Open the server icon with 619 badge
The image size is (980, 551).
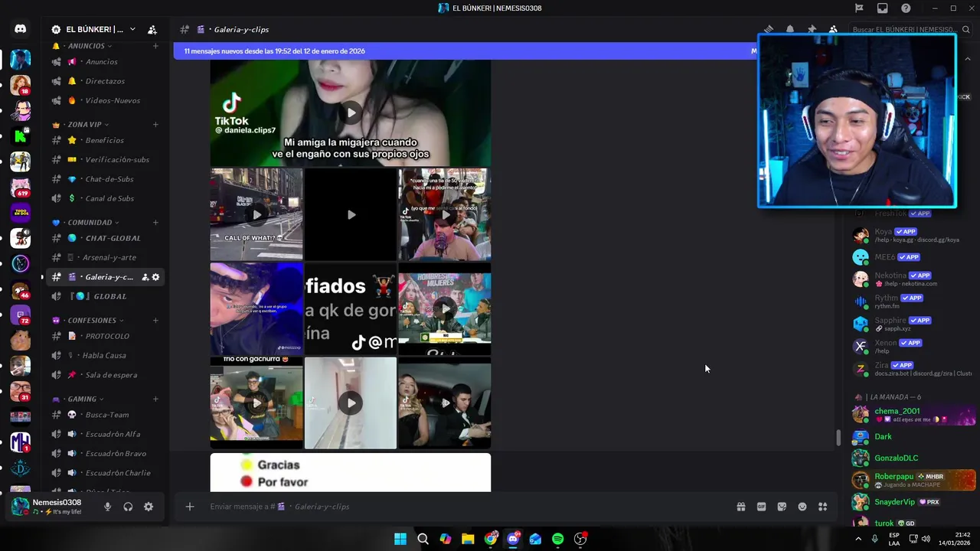pos(21,187)
